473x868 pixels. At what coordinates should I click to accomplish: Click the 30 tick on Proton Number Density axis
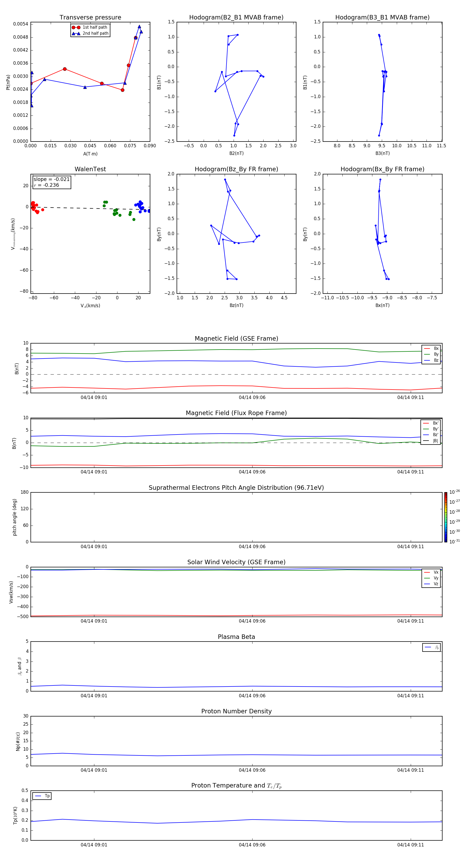tap(26, 716)
